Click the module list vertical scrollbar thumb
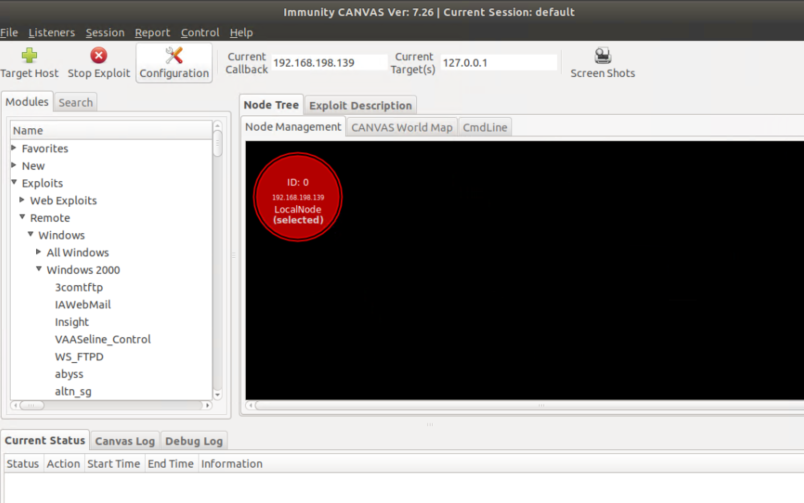Screen dimensions: 804x503 pos(217,144)
